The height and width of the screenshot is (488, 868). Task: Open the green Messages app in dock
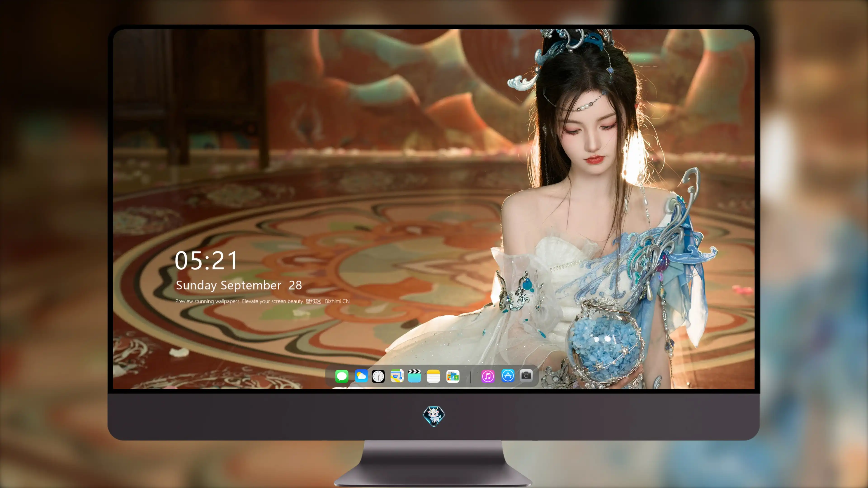(342, 376)
